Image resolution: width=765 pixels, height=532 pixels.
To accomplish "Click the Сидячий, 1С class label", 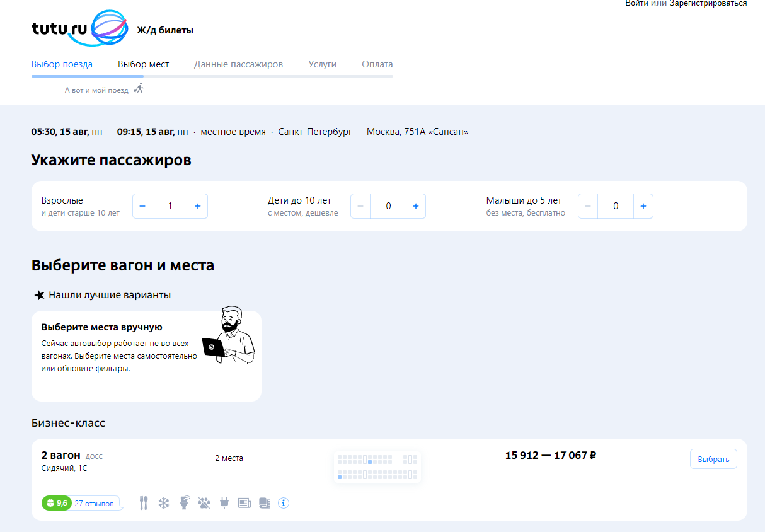I will tap(64, 468).
